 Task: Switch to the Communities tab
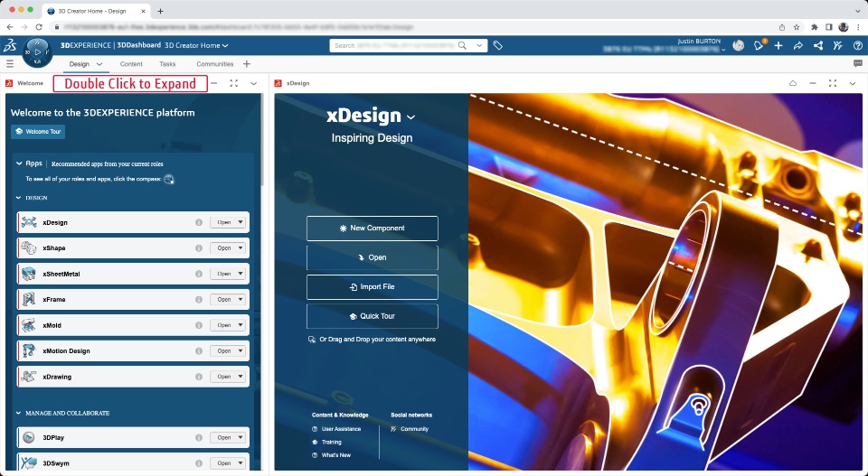pos(215,64)
